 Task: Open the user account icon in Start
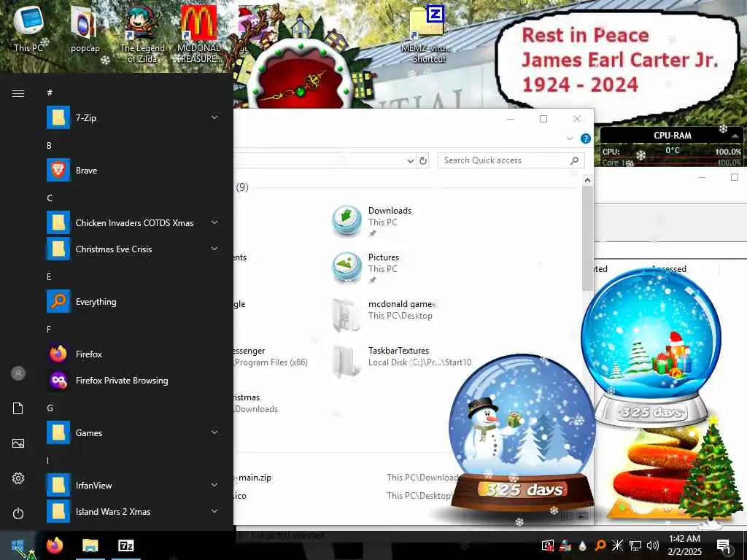tap(18, 373)
